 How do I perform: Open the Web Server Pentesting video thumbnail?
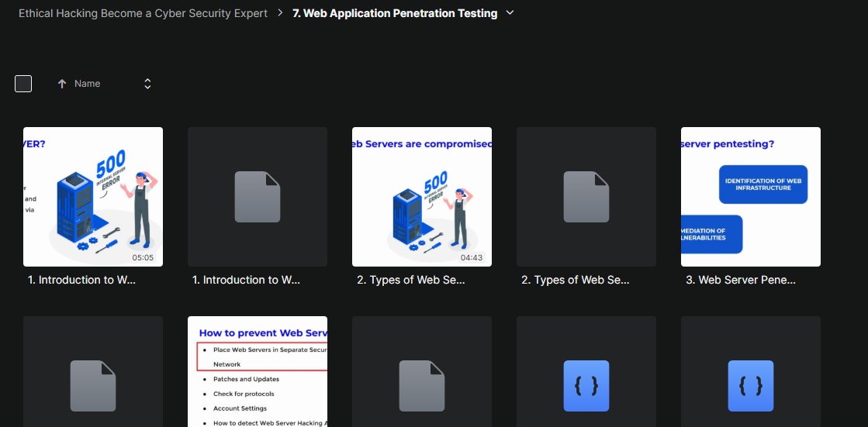751,197
